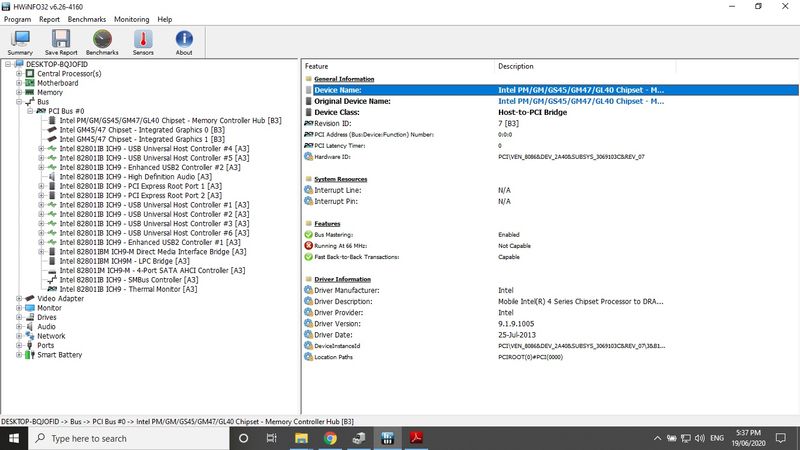Expand the Memory tree node
Image resolution: width=800 pixels, height=450 pixels.
click(19, 92)
